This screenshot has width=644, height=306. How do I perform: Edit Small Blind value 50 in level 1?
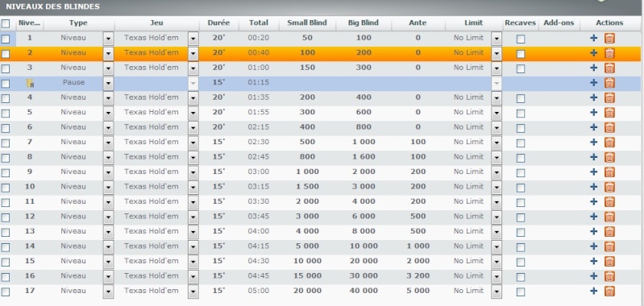click(307, 38)
